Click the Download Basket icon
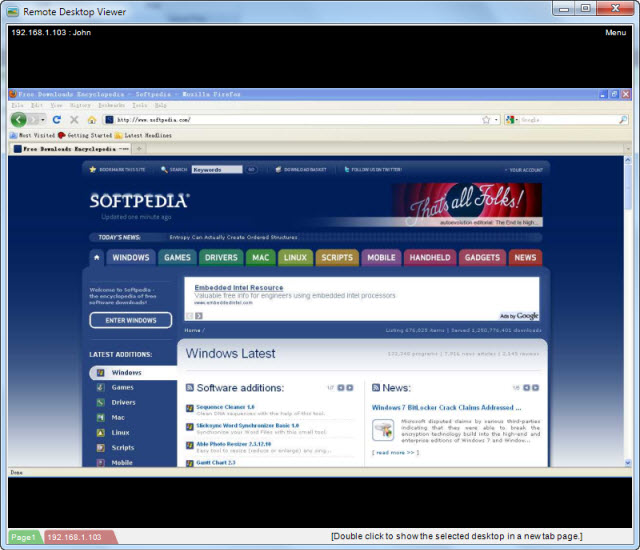640x550 pixels. (x=278, y=169)
